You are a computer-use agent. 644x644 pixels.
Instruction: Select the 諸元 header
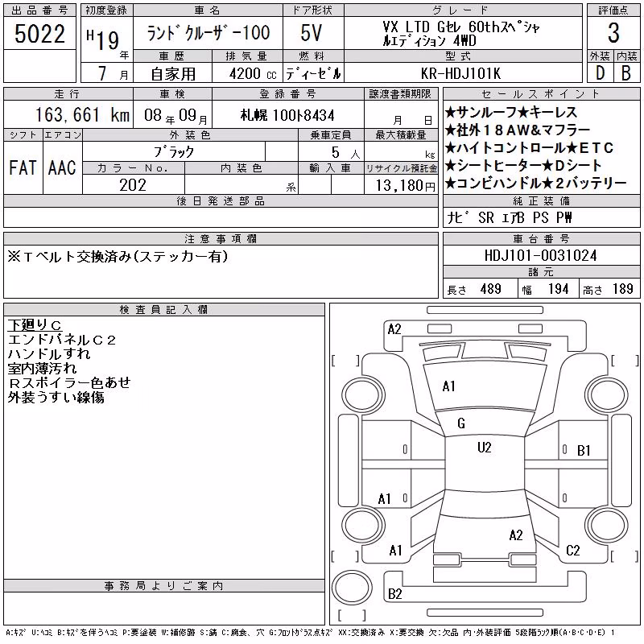point(541,272)
